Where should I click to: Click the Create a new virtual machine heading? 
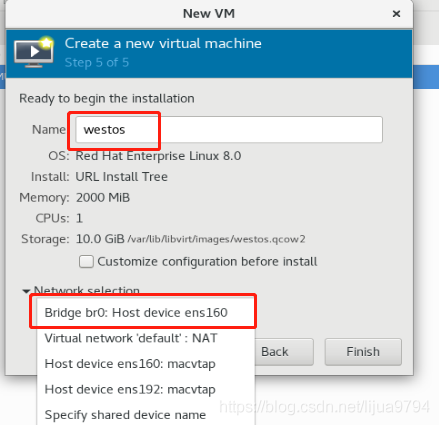coord(163,43)
